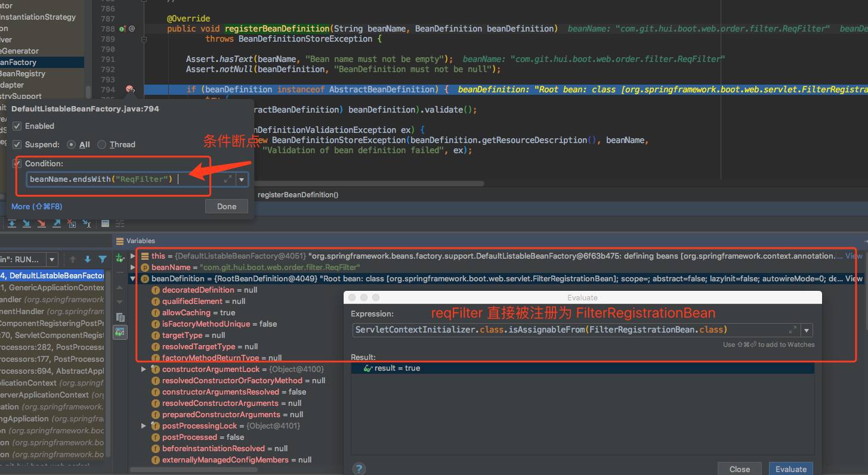Click the Done button in breakpoint popup

coord(227,206)
